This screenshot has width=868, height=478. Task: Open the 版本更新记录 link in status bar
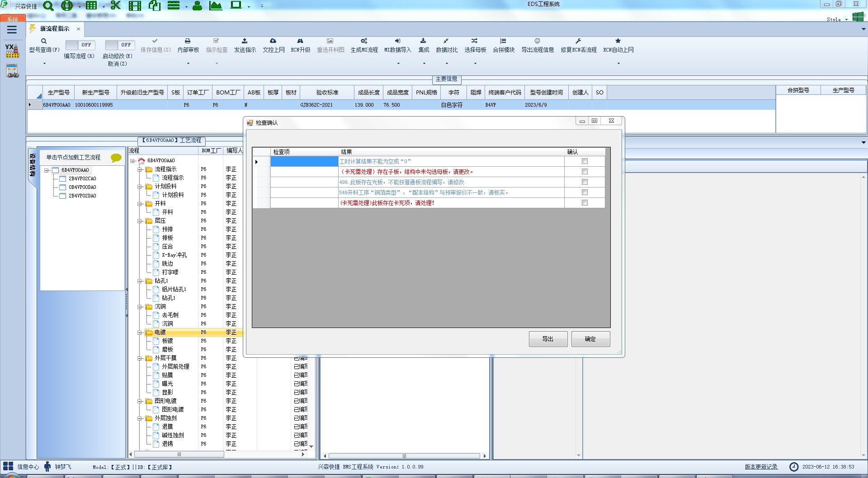click(761, 467)
